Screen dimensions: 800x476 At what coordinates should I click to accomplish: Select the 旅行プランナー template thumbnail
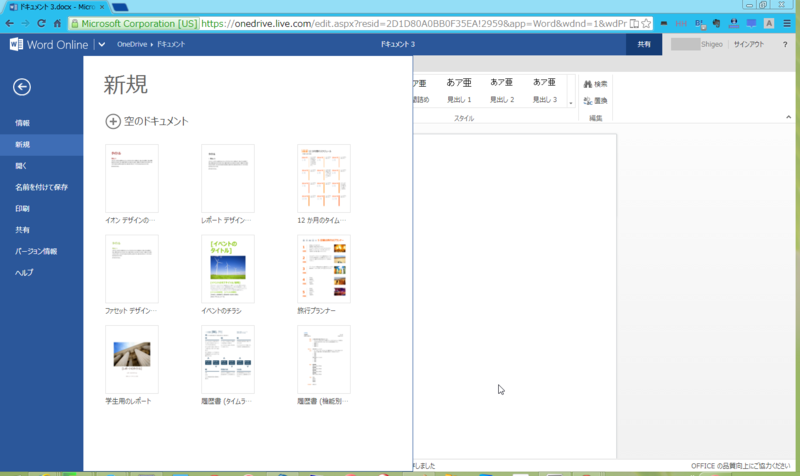pyautogui.click(x=324, y=269)
